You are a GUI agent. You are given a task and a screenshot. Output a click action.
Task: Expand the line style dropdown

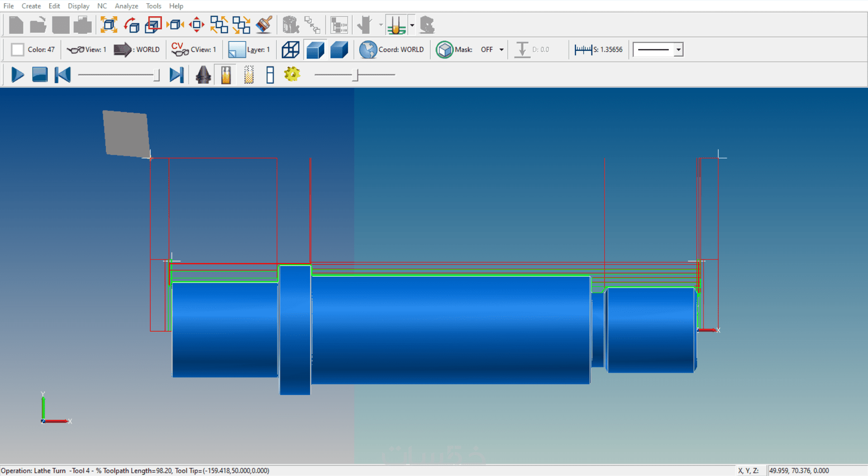[x=678, y=49]
